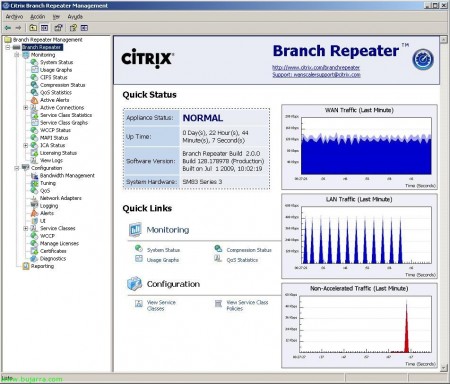The height and width of the screenshot is (384, 450).
Task: Click the Configuration quick links heading icon
Action: click(135, 284)
